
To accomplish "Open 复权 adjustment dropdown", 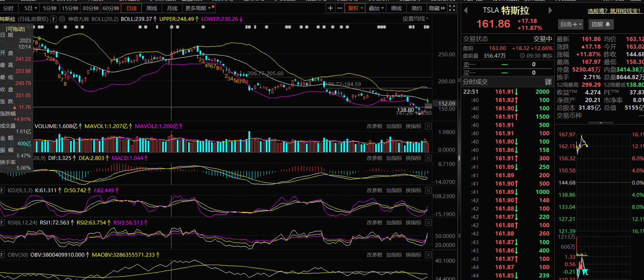I will pos(355,8).
